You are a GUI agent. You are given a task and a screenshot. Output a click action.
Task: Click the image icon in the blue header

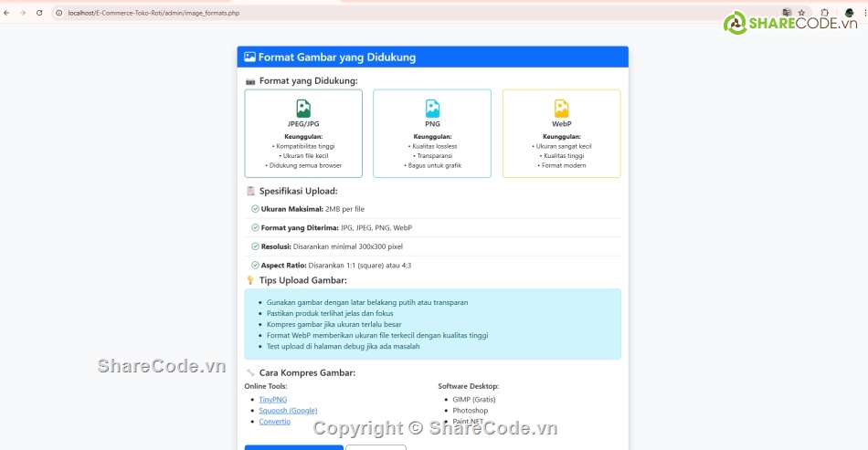(249, 58)
